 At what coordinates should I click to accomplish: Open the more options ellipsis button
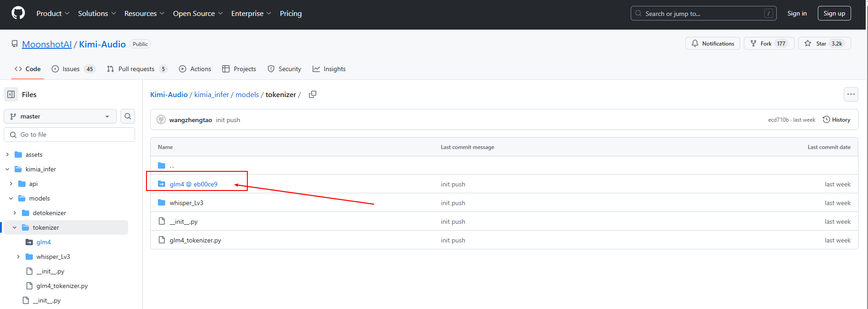point(851,94)
